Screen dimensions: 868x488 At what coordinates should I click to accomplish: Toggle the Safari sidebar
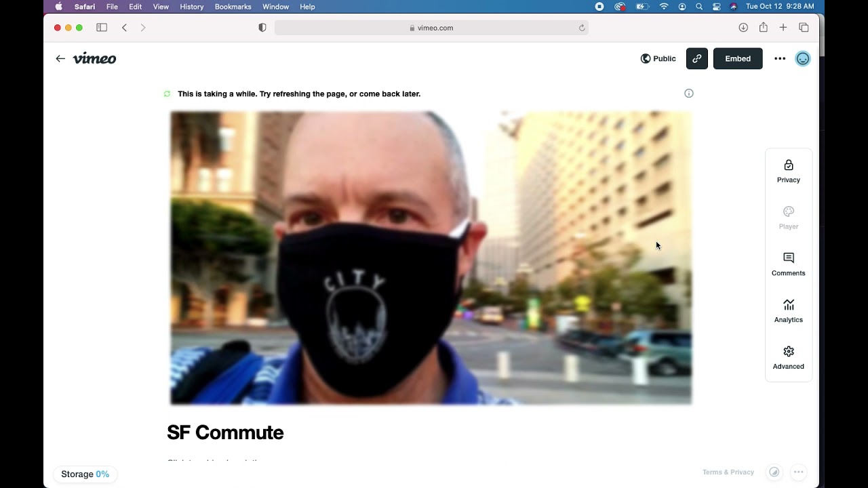(x=102, y=28)
